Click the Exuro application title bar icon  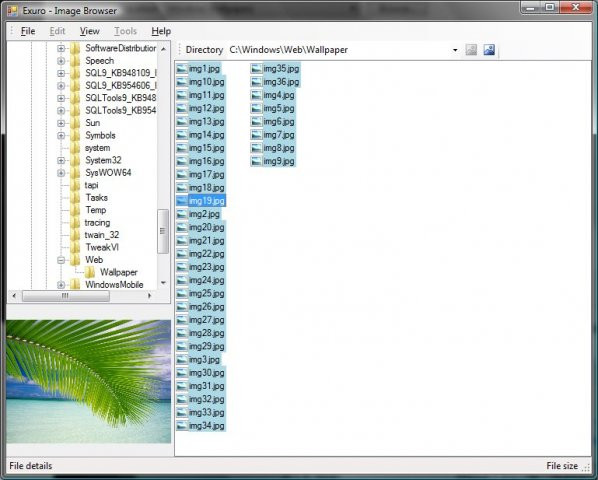tap(12, 11)
